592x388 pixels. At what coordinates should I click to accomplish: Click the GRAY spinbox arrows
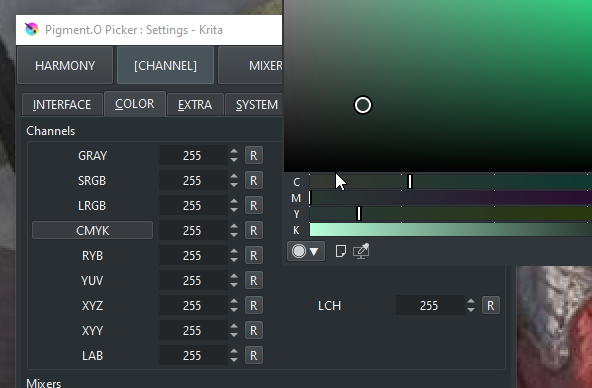[234, 156]
